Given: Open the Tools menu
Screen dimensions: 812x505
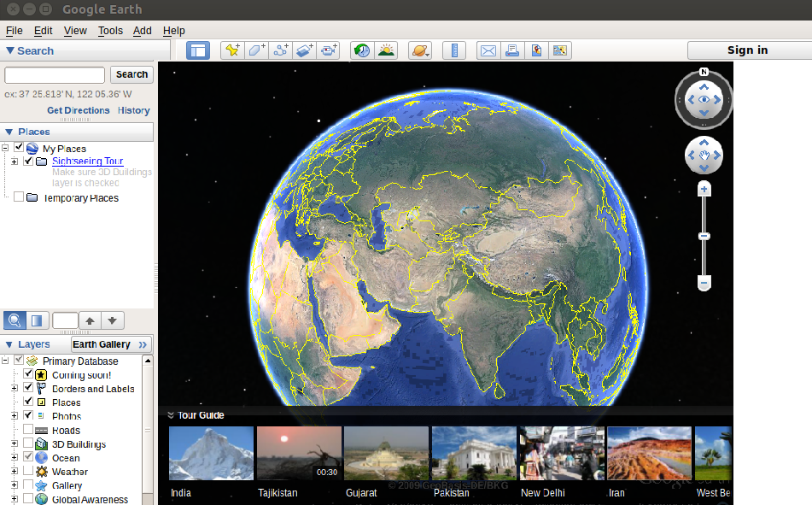Looking at the screenshot, I should point(110,31).
